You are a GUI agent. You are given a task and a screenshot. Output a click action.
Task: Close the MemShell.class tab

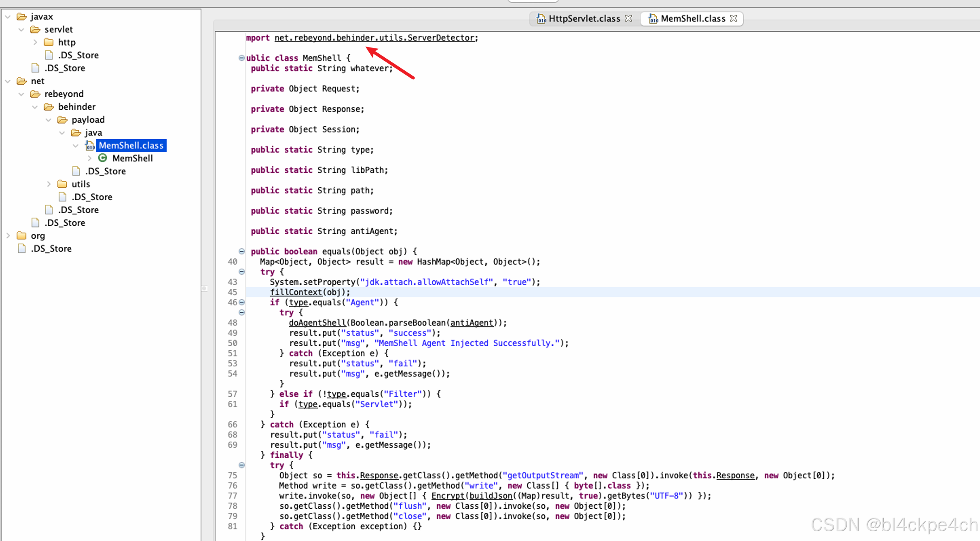click(x=733, y=18)
